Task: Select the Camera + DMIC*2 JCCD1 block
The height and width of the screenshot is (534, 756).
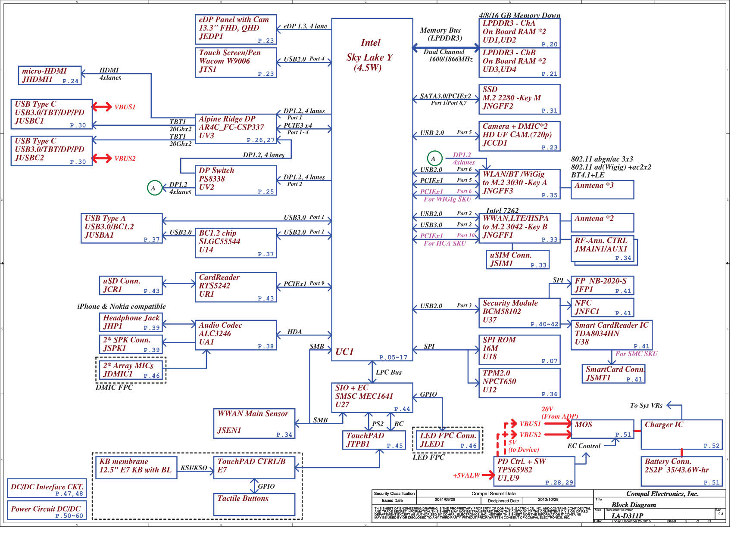Action: 519,136
